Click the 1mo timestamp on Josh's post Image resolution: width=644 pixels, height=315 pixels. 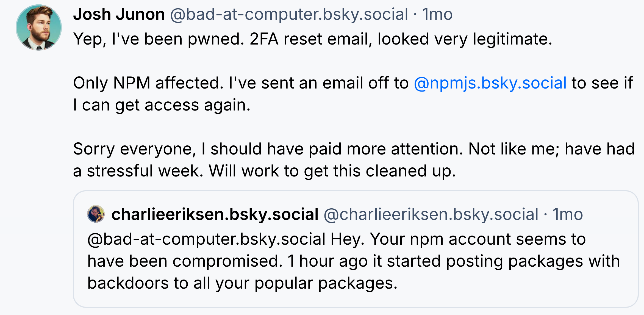437,14
